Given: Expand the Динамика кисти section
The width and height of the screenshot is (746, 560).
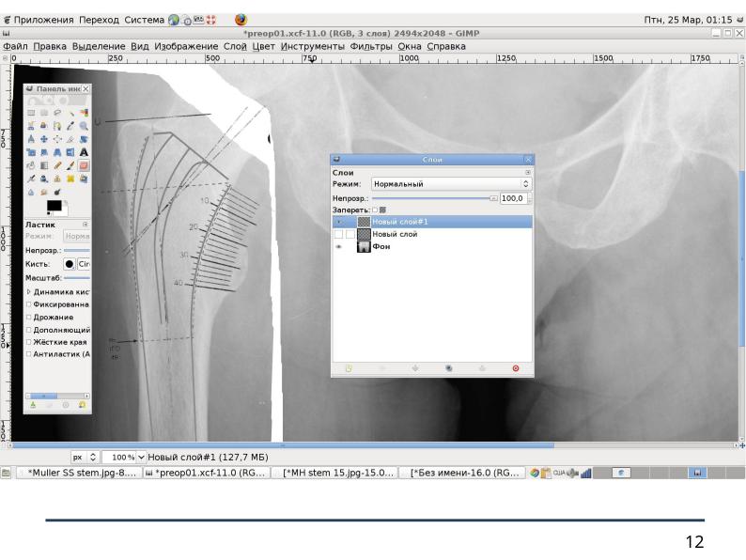Looking at the screenshot, I should [29, 292].
